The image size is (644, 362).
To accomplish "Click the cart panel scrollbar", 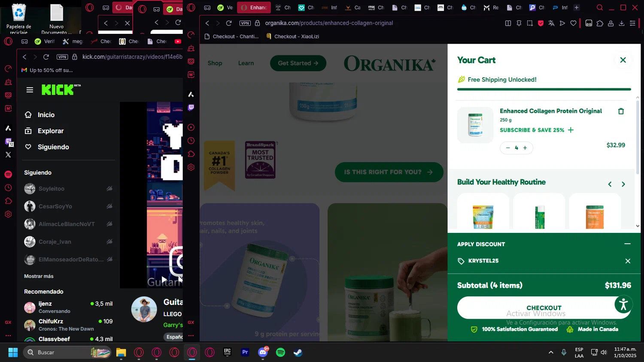I will point(638,137).
